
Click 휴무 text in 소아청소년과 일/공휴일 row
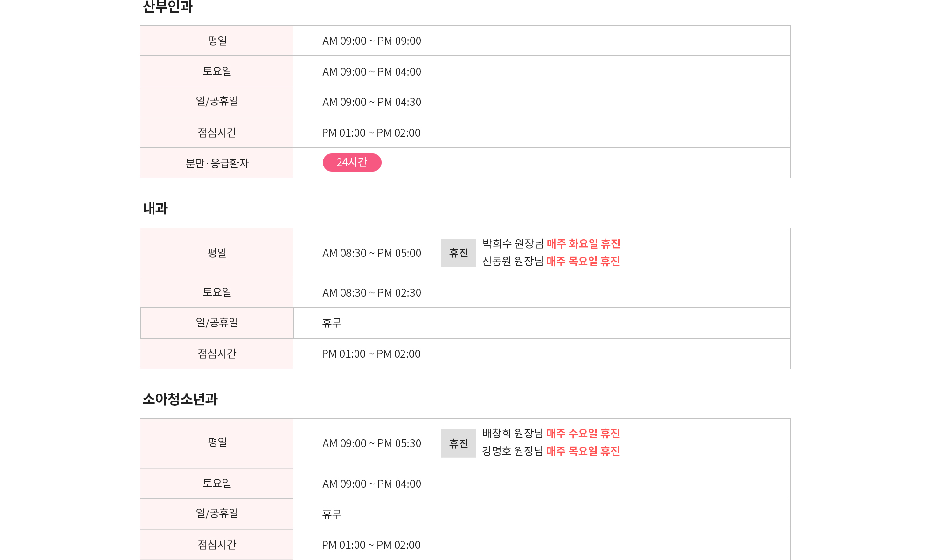pyautogui.click(x=332, y=514)
